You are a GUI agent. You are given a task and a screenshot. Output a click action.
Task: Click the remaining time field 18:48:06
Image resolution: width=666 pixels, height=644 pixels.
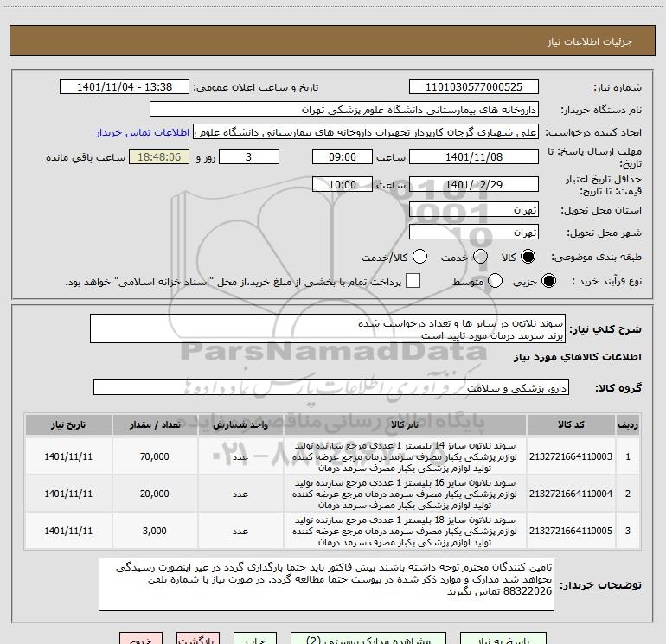click(159, 156)
